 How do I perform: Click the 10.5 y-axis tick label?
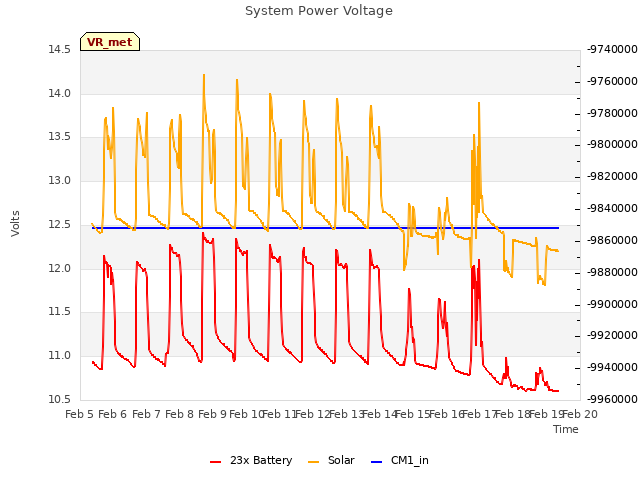(60, 400)
